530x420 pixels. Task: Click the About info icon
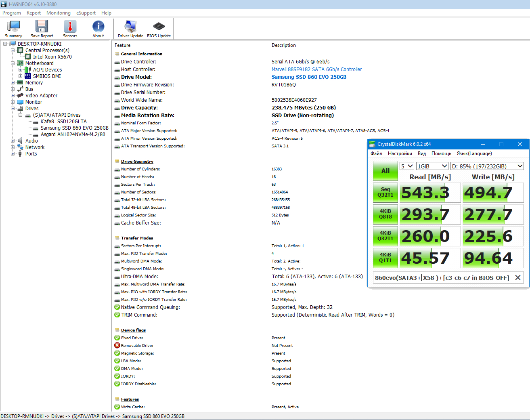(98, 29)
